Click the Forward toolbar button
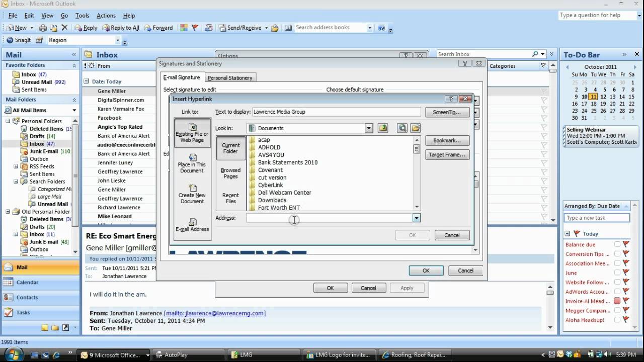Image resolution: width=644 pixels, height=362 pixels. 158,28
